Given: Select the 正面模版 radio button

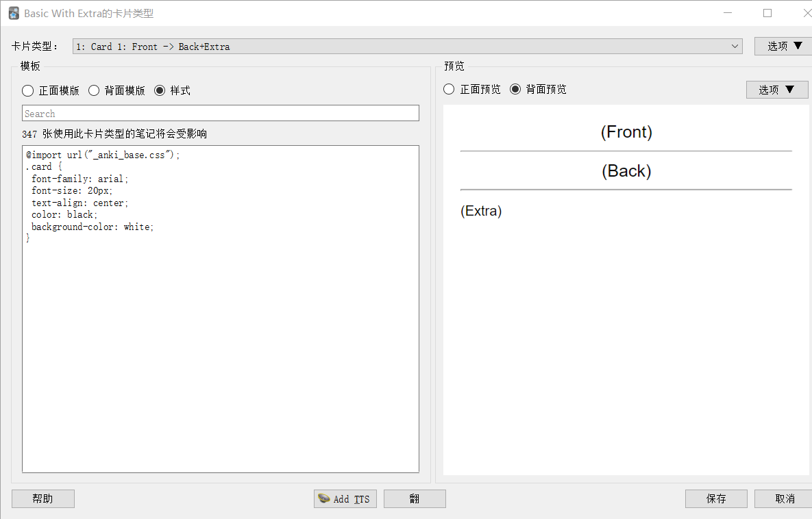Looking at the screenshot, I should (27, 90).
